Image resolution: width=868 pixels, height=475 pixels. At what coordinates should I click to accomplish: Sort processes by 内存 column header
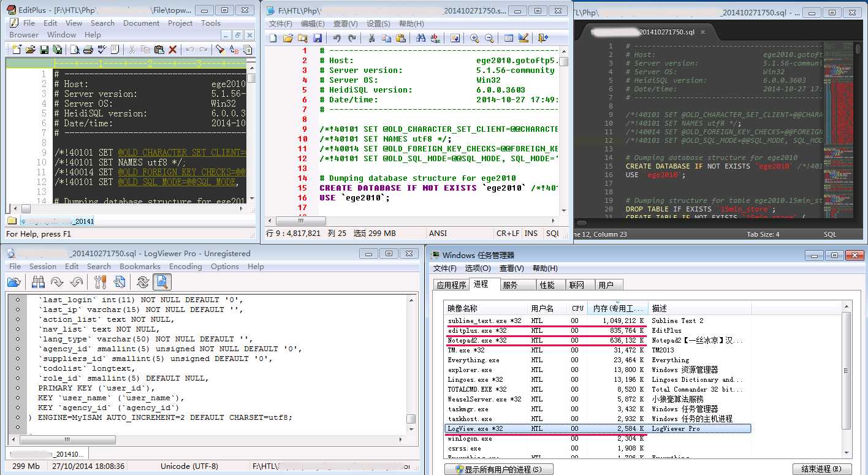point(618,308)
